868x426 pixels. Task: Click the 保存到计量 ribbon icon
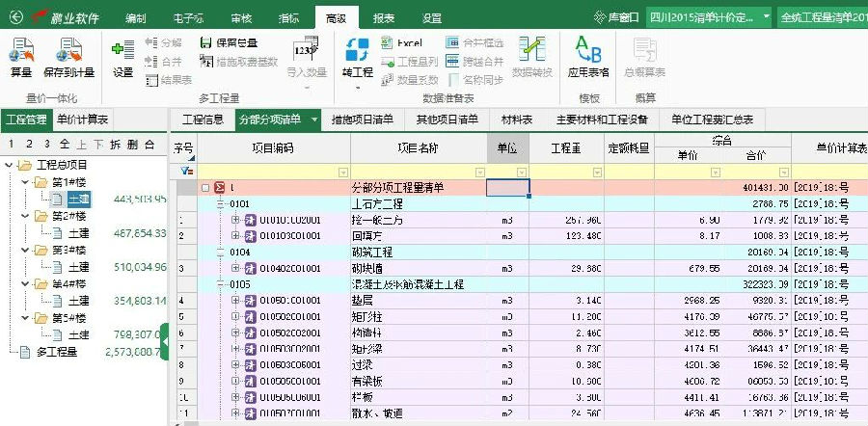point(68,50)
